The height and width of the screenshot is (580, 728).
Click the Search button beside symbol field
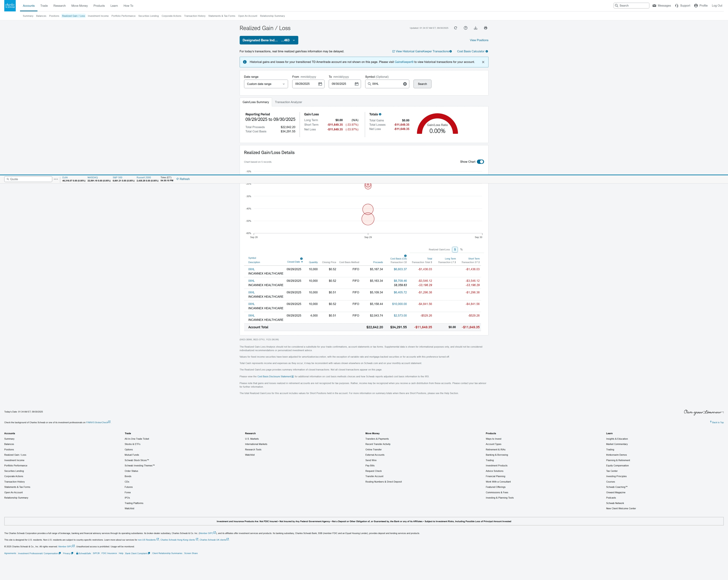click(422, 84)
